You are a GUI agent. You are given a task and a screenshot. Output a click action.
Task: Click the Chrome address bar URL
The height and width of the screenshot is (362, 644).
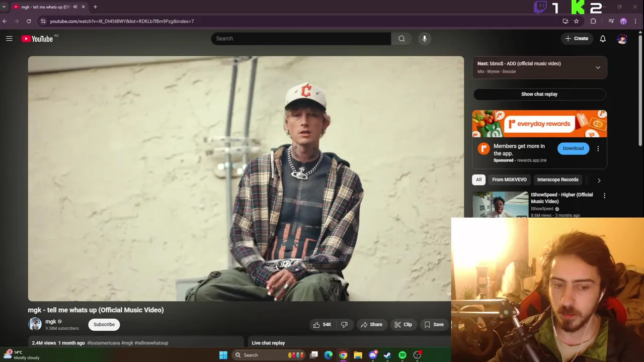[122, 21]
